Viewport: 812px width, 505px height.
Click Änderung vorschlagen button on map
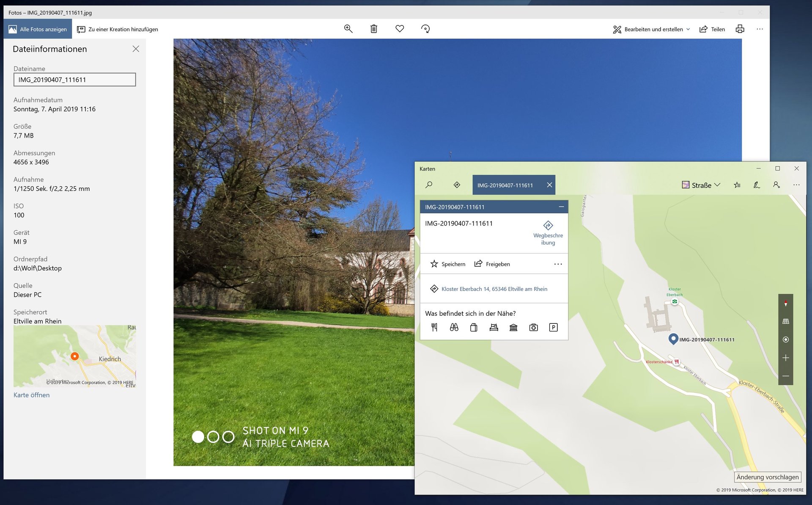click(767, 477)
